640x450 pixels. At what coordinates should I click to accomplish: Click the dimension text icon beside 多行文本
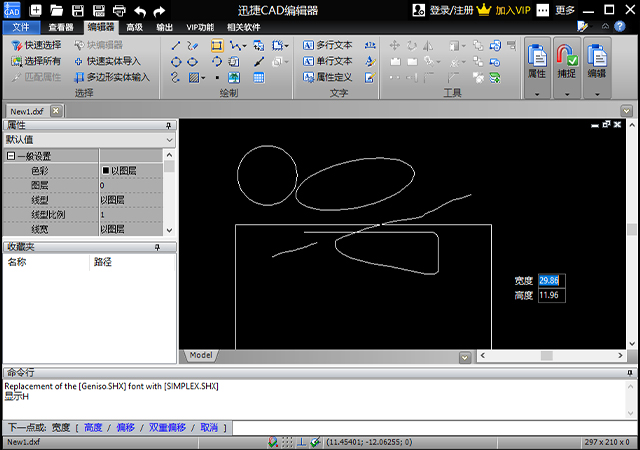point(370,45)
